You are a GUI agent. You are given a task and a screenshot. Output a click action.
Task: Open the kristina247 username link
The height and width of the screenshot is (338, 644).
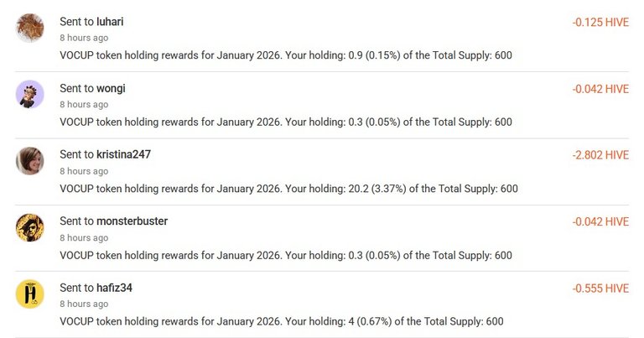tap(124, 154)
